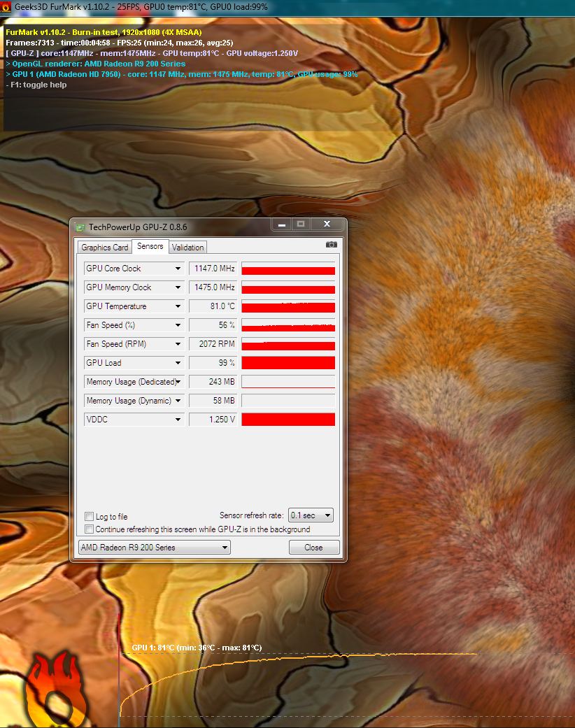Enable the Log to file checkbox
The image size is (575, 728).
[89, 516]
